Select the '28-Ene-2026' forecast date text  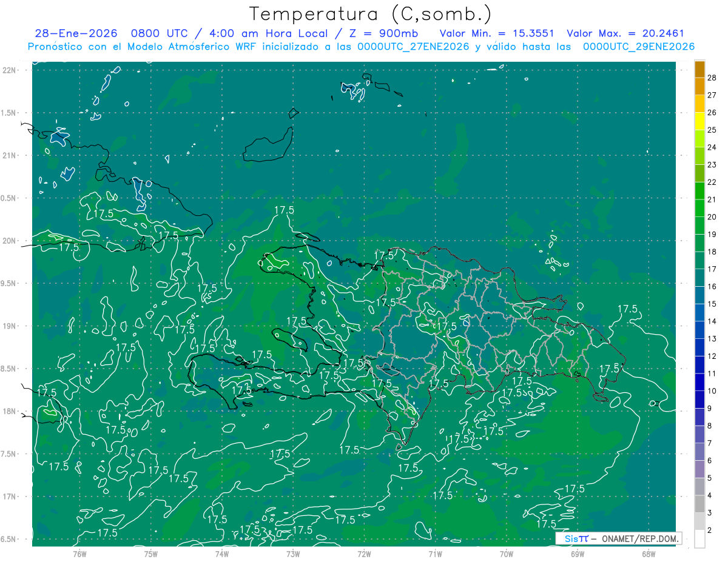point(75,34)
